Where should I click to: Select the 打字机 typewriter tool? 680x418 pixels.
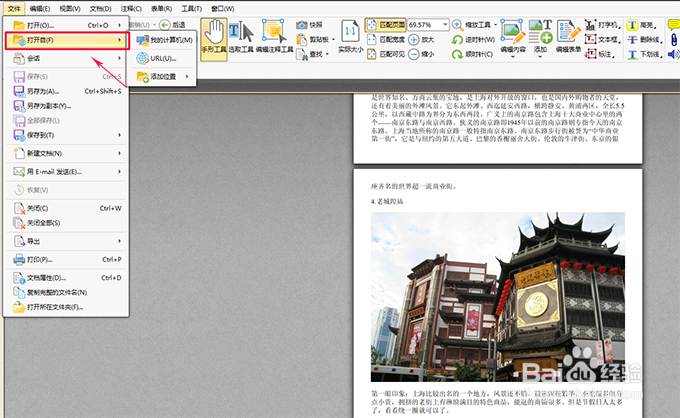coord(603,25)
